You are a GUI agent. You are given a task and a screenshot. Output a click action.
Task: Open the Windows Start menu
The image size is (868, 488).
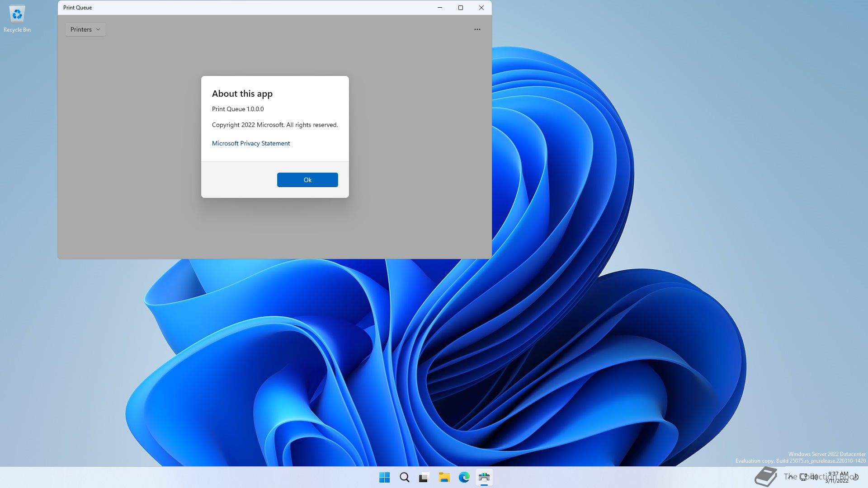point(385,477)
